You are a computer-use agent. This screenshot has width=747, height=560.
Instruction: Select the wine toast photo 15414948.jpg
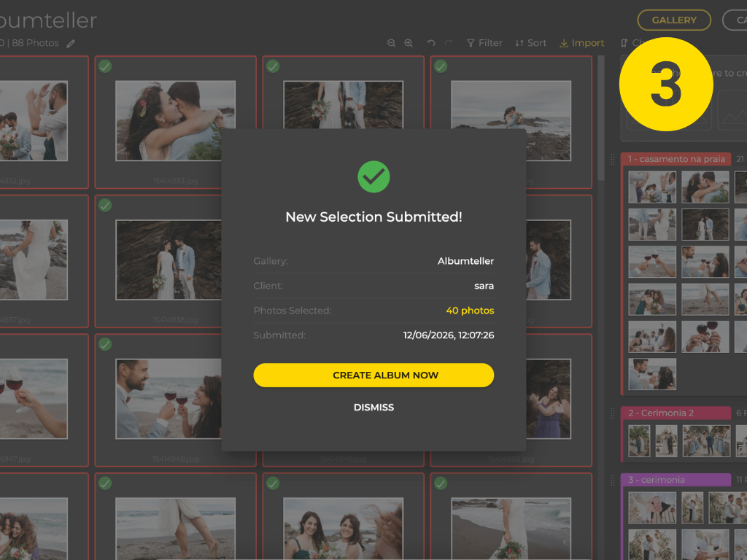click(169, 399)
